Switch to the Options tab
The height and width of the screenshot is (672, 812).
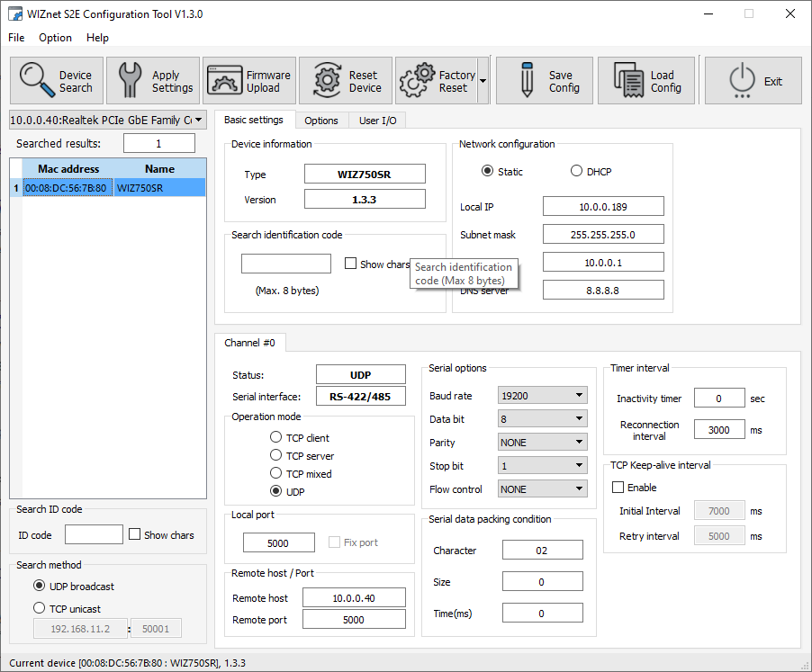coord(321,121)
